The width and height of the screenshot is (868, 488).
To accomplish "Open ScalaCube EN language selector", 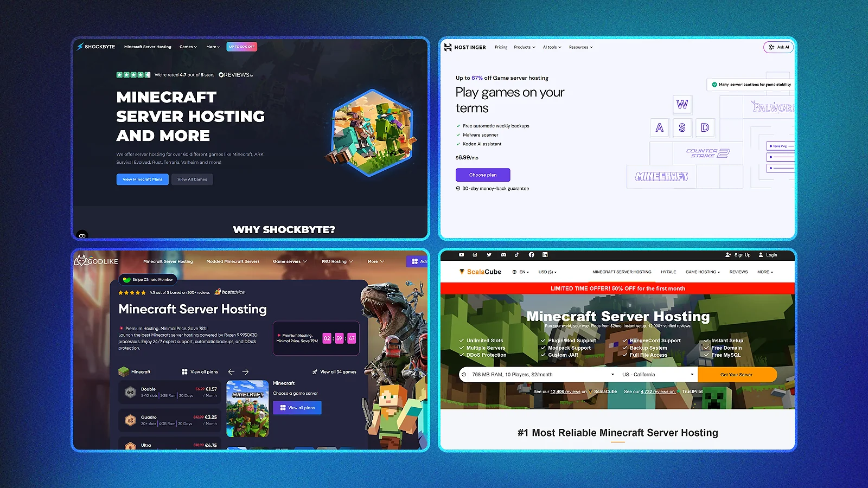I will (521, 272).
